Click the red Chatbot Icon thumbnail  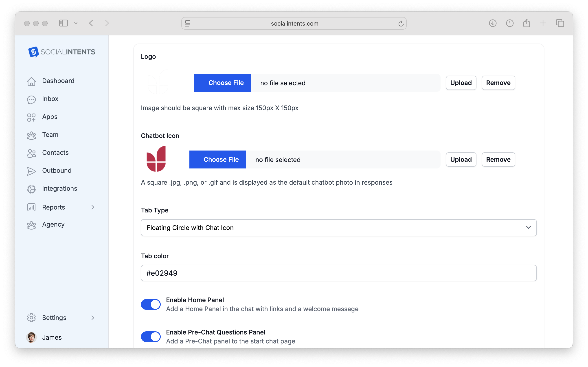(156, 159)
